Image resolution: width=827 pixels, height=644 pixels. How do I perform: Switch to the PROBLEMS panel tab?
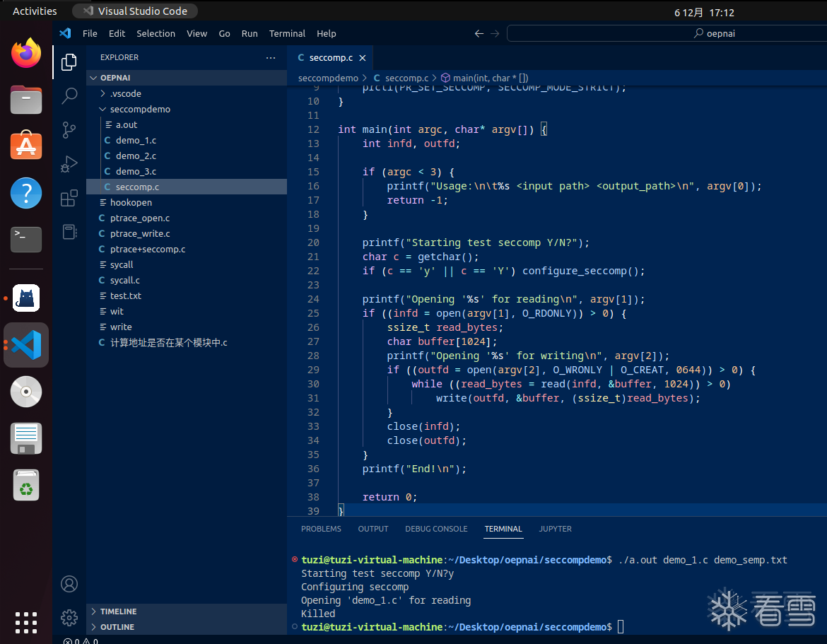[x=321, y=529]
